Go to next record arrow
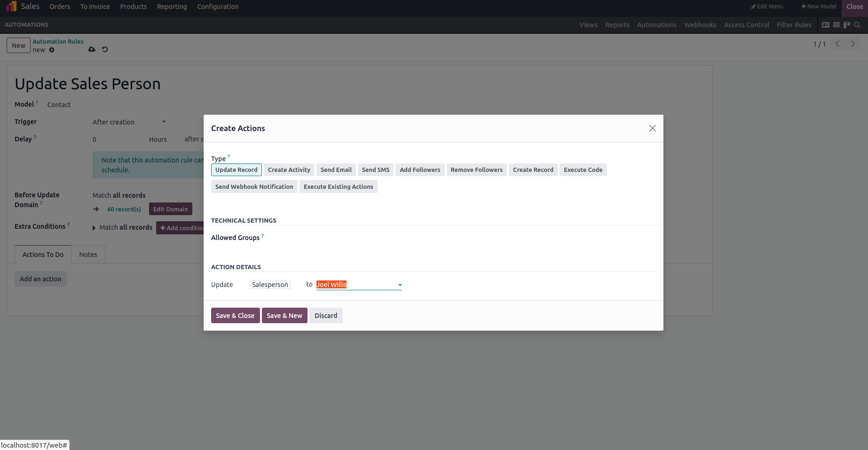 pos(852,44)
